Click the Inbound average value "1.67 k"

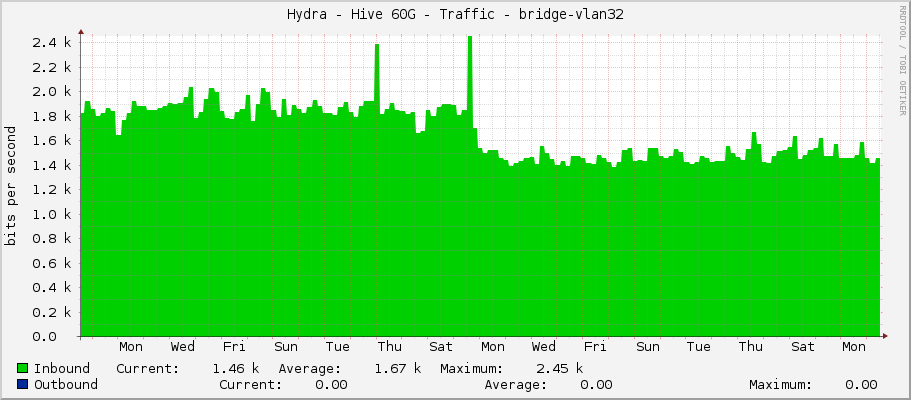click(398, 368)
